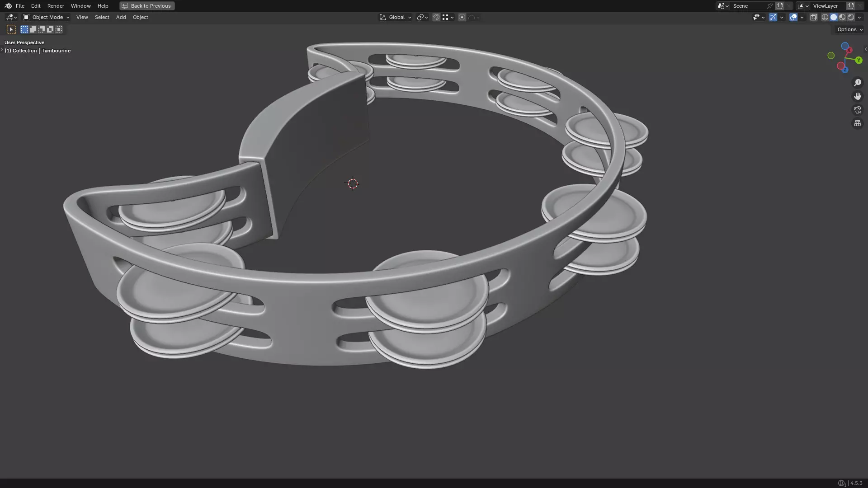Open the Render menu

[56, 6]
